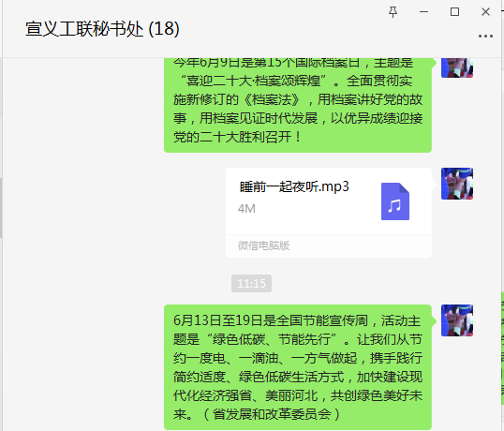Image resolution: width=504 pixels, height=431 pixels.
Task: Click 《档案法》 text in the message
Action: 272,100
